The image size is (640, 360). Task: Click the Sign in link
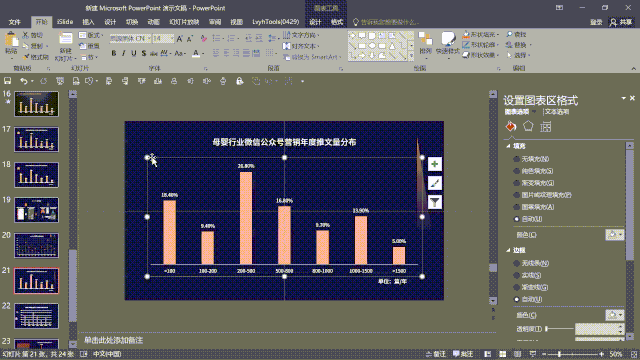(596, 22)
